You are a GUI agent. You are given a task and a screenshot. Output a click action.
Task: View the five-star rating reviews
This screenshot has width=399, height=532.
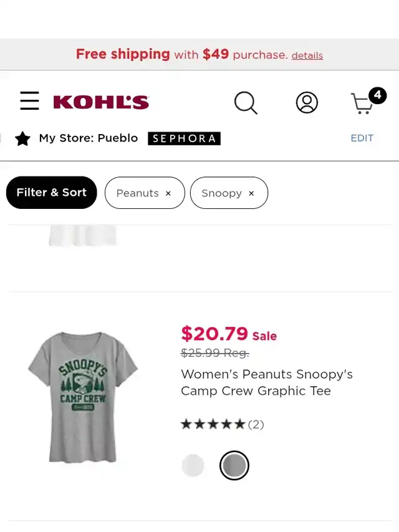tap(222, 425)
